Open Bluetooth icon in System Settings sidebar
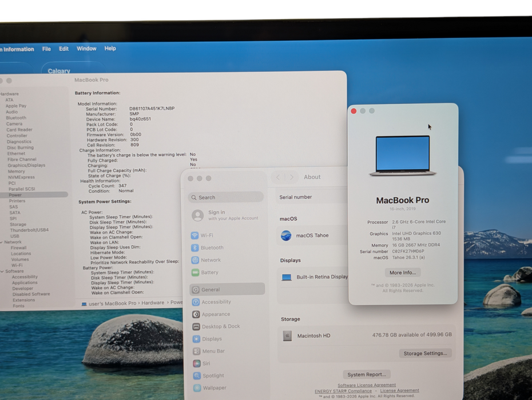This screenshot has height=400, width=532. [194, 247]
